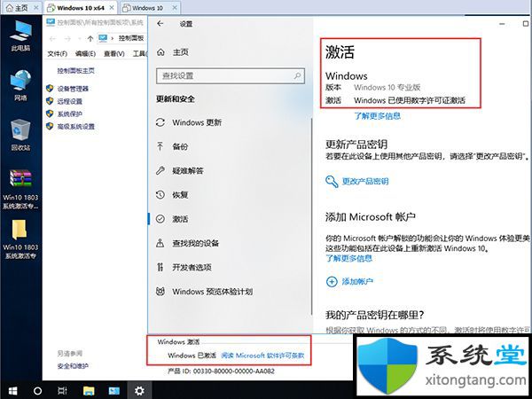Open Windows 更新 in the sidebar
Screen dimensions: 532x399
[197, 122]
